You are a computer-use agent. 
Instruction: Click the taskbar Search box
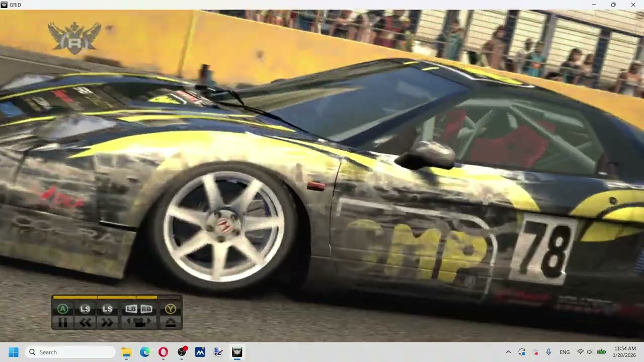click(x=70, y=352)
